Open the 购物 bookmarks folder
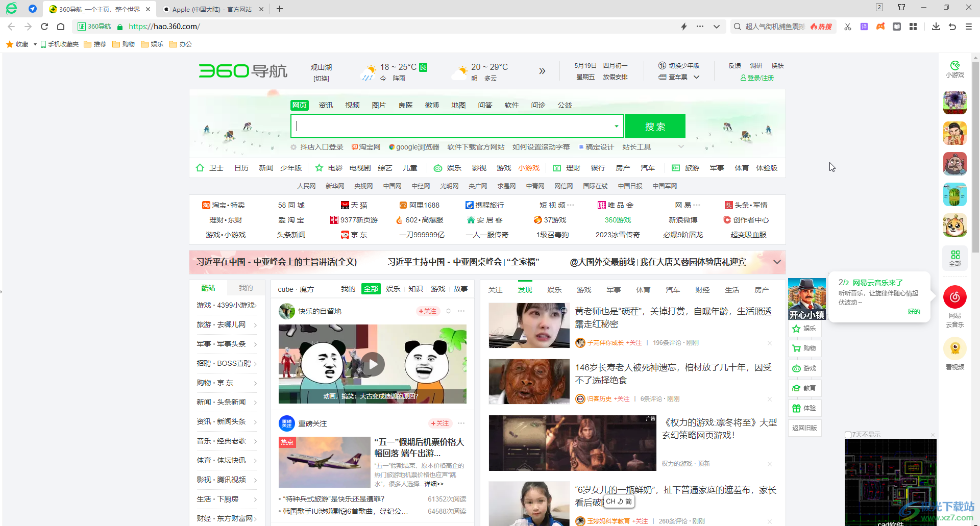Screen dimensions: 980x526 click(x=124, y=44)
